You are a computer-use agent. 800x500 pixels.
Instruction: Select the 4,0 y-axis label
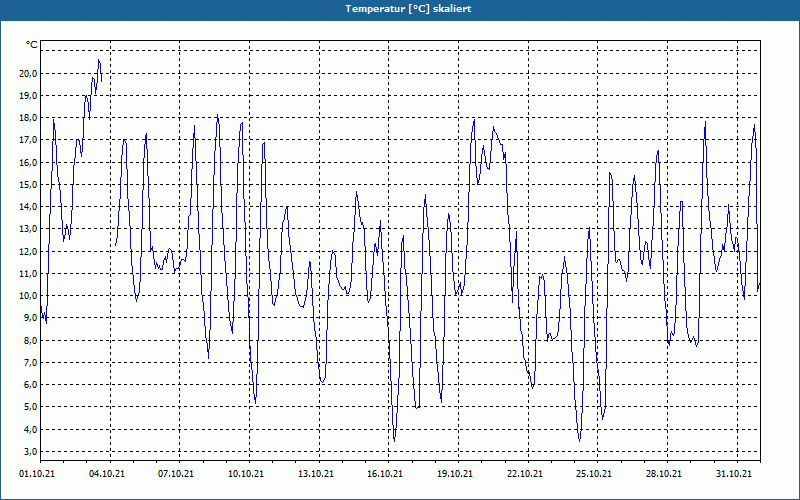click(30, 429)
